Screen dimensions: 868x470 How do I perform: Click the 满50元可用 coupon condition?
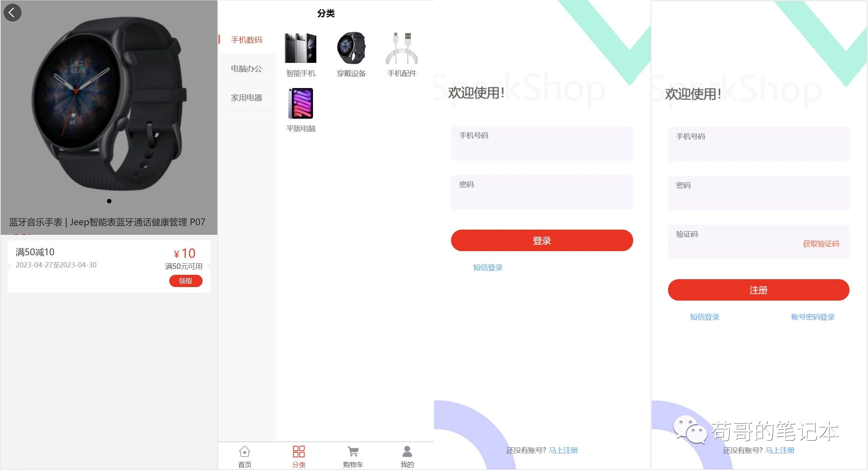tap(184, 266)
